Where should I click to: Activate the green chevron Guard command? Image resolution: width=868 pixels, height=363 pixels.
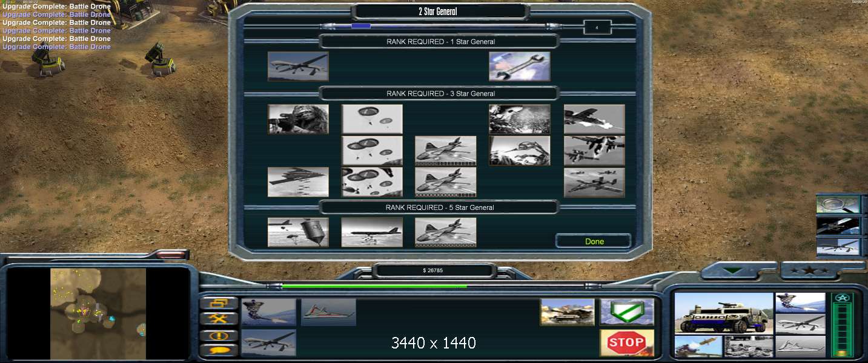click(x=627, y=312)
